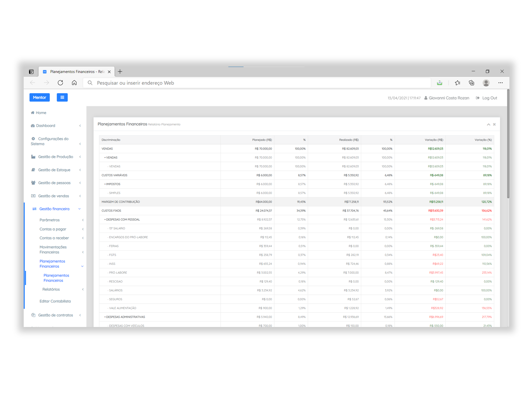
Task: Close the Planejamentos Financeiros browser tab
Action: coord(109,72)
